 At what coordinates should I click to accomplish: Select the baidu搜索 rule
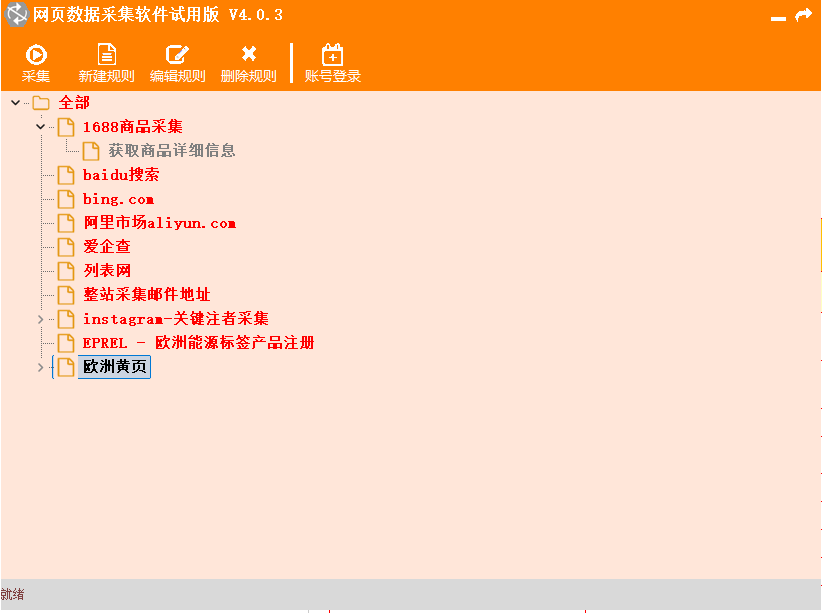tap(121, 175)
